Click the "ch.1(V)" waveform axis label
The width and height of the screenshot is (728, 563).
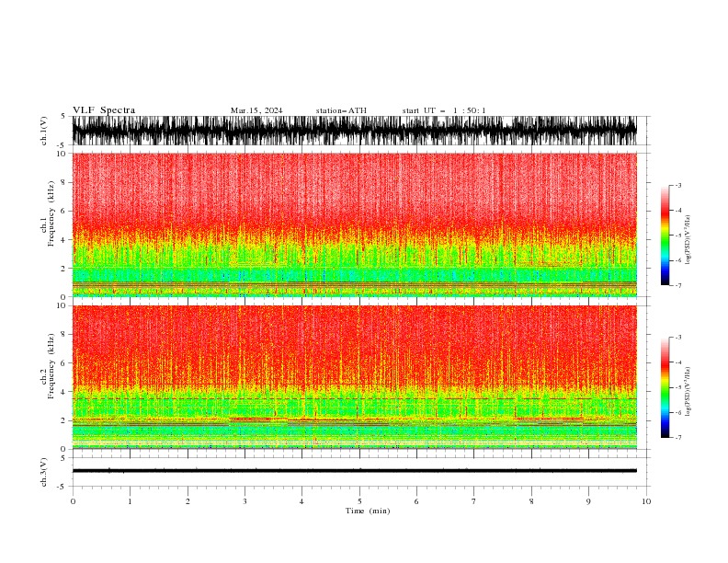[x=44, y=131]
